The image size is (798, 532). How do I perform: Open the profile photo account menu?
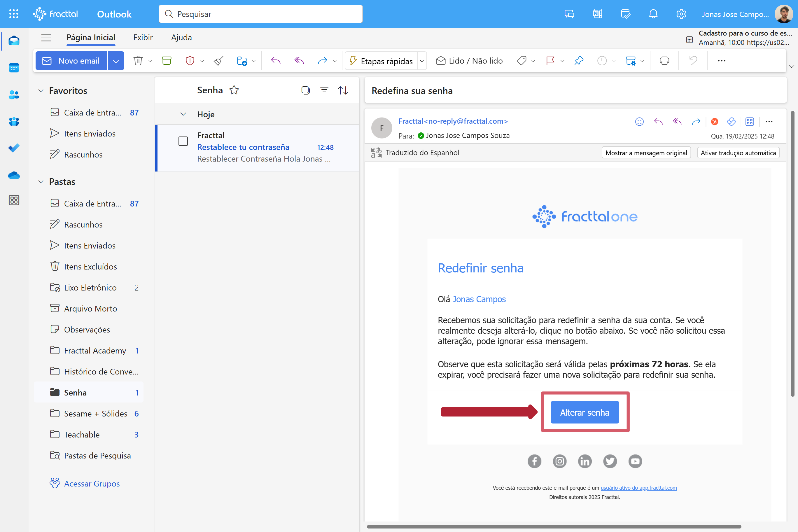pyautogui.click(x=784, y=14)
